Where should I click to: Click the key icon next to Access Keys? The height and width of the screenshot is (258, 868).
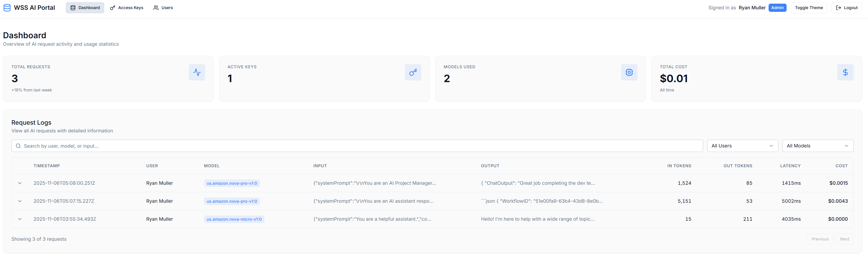click(112, 8)
